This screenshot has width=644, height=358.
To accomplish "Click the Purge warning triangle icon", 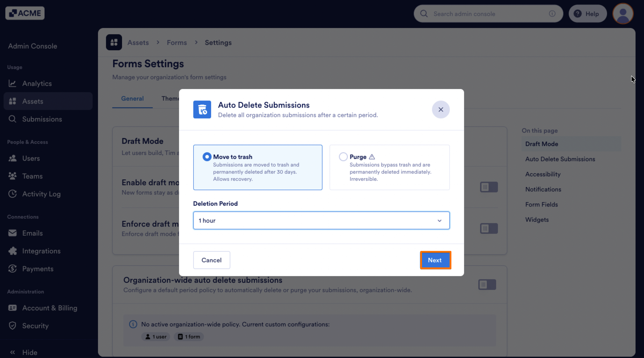I will [x=372, y=157].
